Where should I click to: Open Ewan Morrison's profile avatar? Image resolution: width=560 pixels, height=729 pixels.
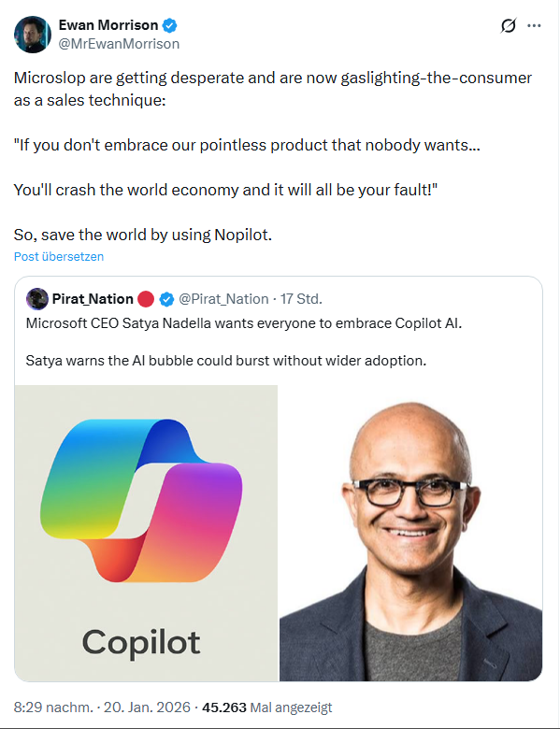[33, 35]
